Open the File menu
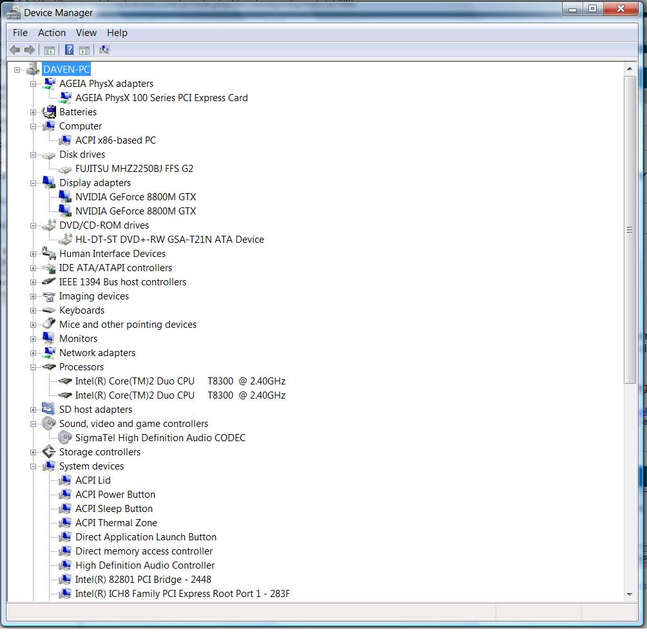The image size is (647, 644). (x=20, y=33)
